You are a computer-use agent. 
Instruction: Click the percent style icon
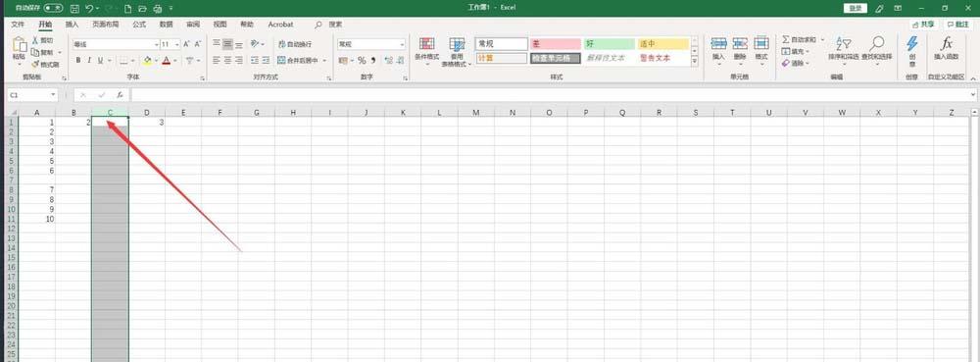[x=362, y=61]
